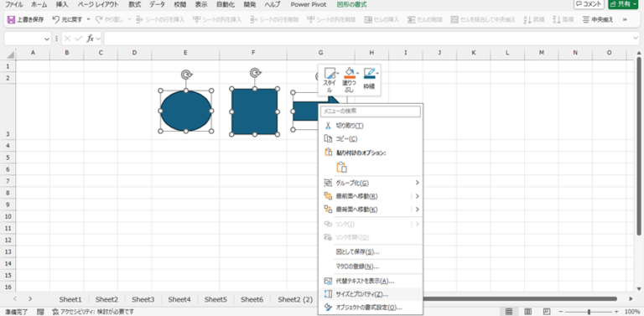Screen dimensions: 644x316
Task: Click the 共有 share button
Action: pyautogui.click(x=623, y=4)
